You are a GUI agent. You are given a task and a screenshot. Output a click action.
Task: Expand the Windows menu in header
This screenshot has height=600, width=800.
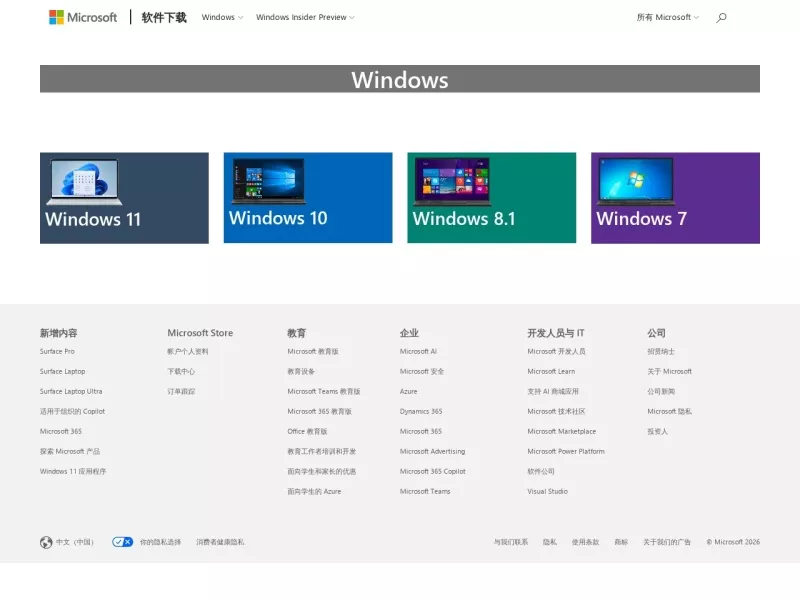tap(222, 17)
